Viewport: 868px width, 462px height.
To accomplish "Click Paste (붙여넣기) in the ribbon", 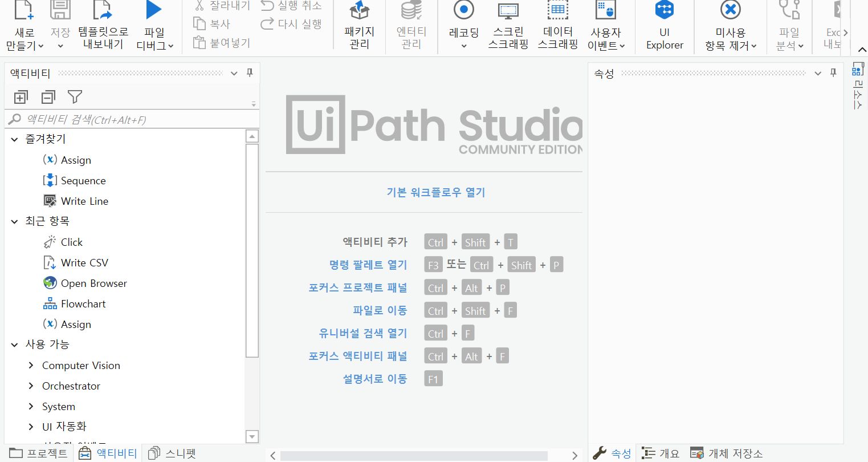I will point(222,43).
